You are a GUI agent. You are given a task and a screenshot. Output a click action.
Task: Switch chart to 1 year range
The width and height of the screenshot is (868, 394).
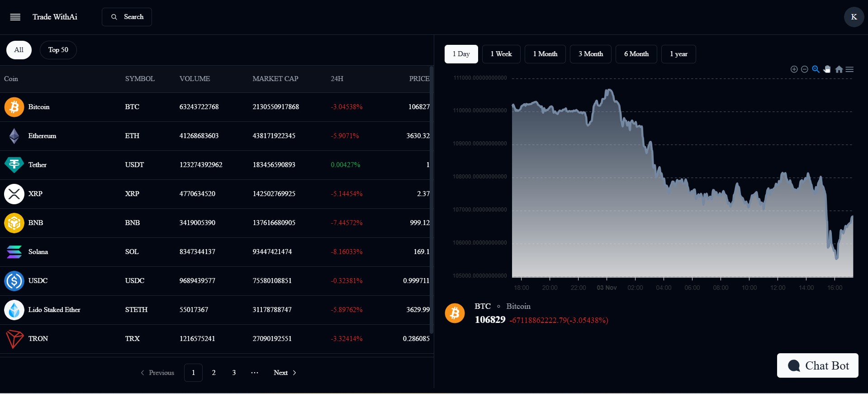coord(678,54)
